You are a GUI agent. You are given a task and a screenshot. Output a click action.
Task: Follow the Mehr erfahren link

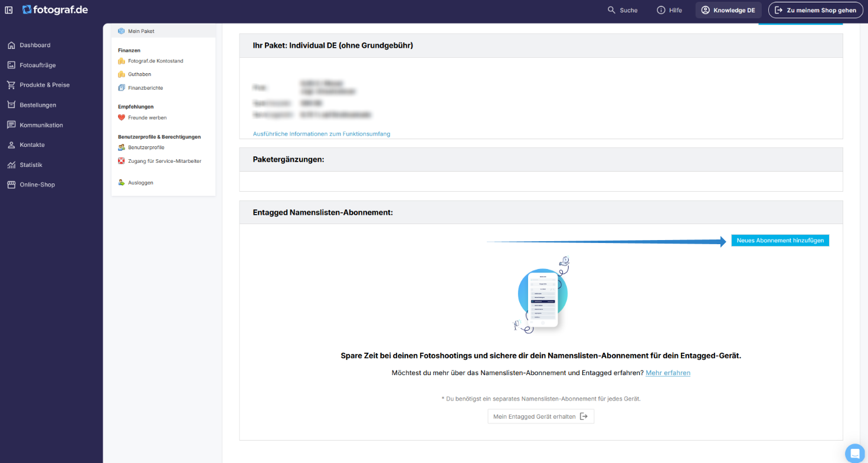[668, 373]
